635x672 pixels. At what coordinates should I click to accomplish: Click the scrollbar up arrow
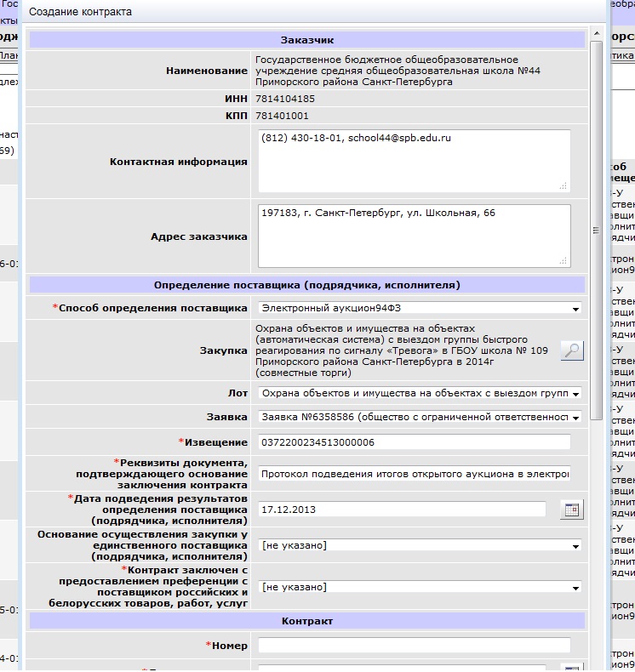(x=597, y=33)
